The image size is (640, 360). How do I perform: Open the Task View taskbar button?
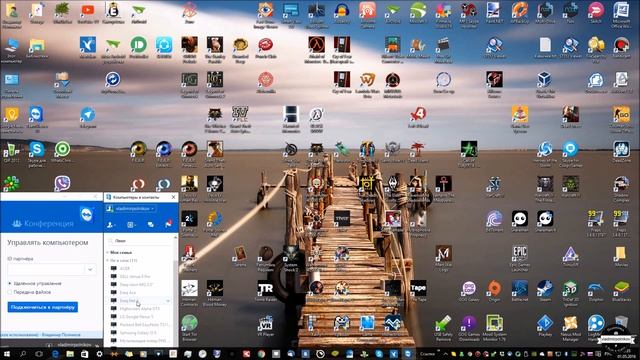coord(39,354)
